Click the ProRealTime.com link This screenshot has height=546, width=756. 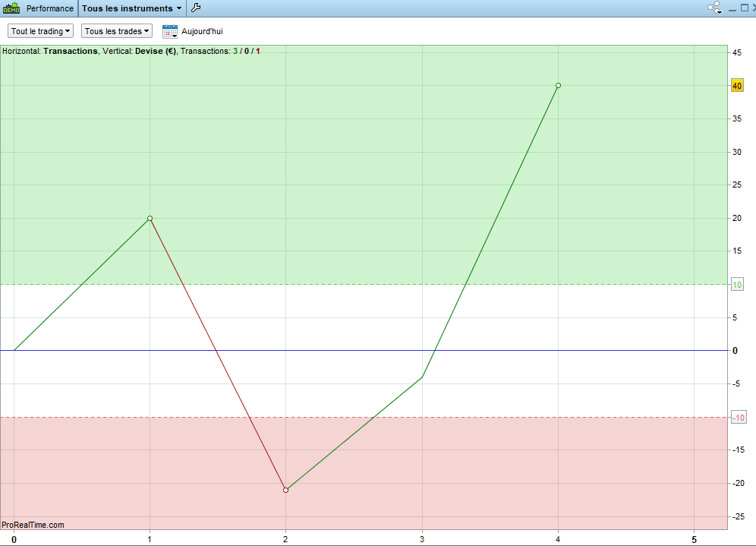coord(33,525)
